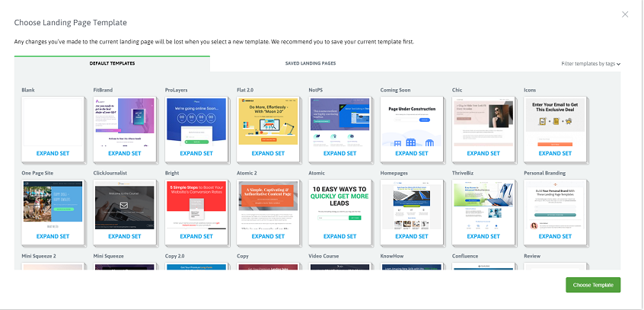Switch to the Default Templates tab
Image resolution: width=644 pixels, height=310 pixels.
112,63
